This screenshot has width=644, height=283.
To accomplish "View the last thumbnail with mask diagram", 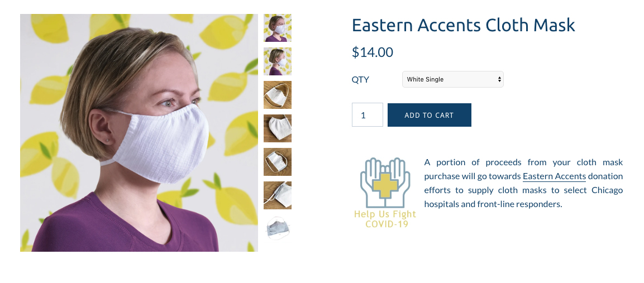I will (278, 228).
